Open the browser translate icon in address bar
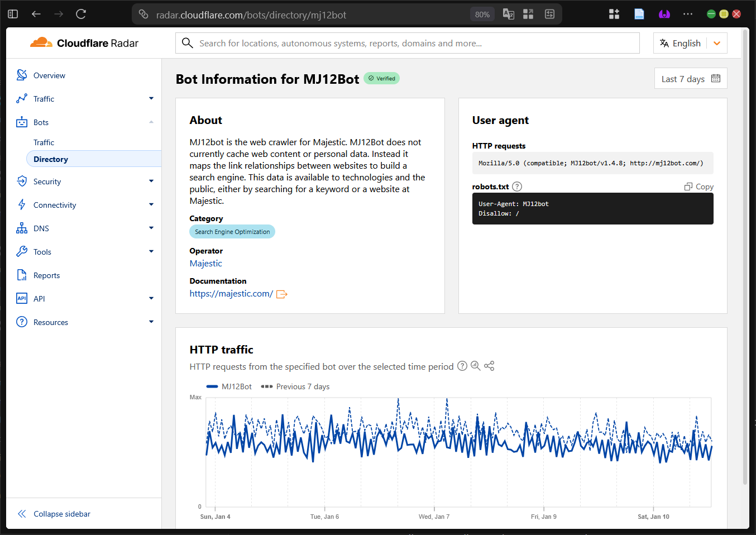This screenshot has height=535, width=756. tap(508, 15)
